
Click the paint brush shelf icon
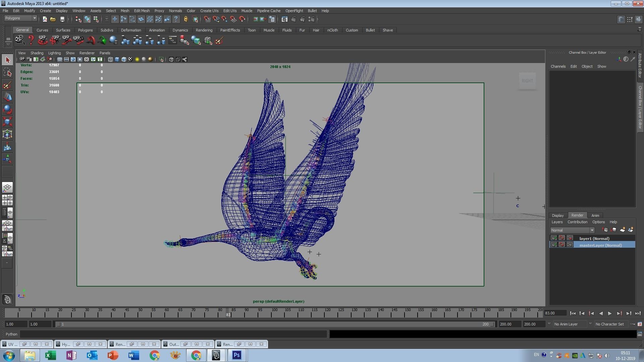tap(219, 41)
